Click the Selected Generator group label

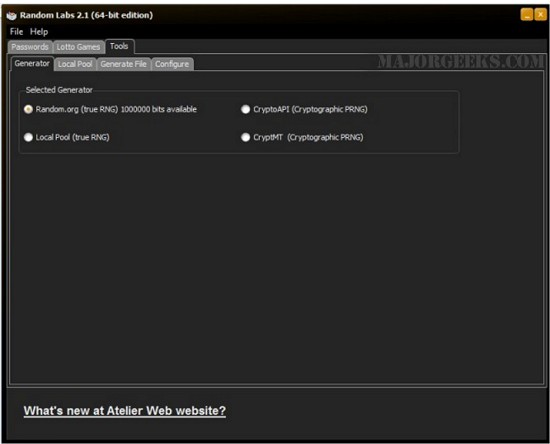(x=59, y=90)
